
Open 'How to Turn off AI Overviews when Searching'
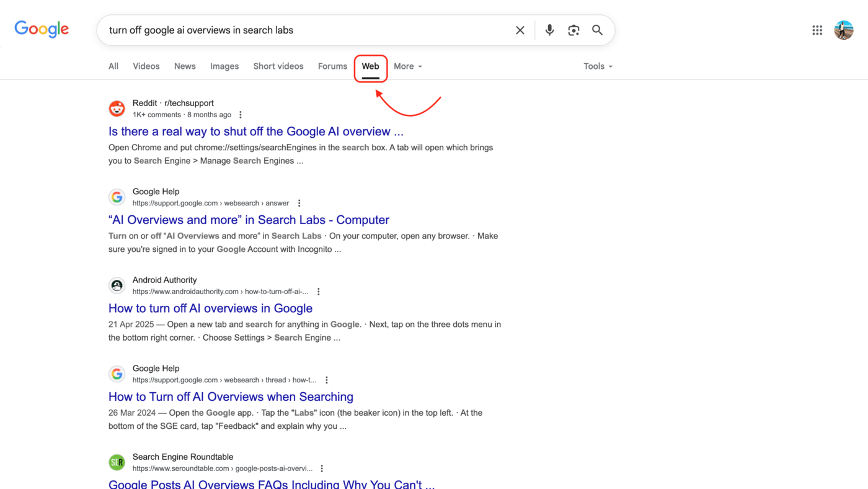(231, 397)
